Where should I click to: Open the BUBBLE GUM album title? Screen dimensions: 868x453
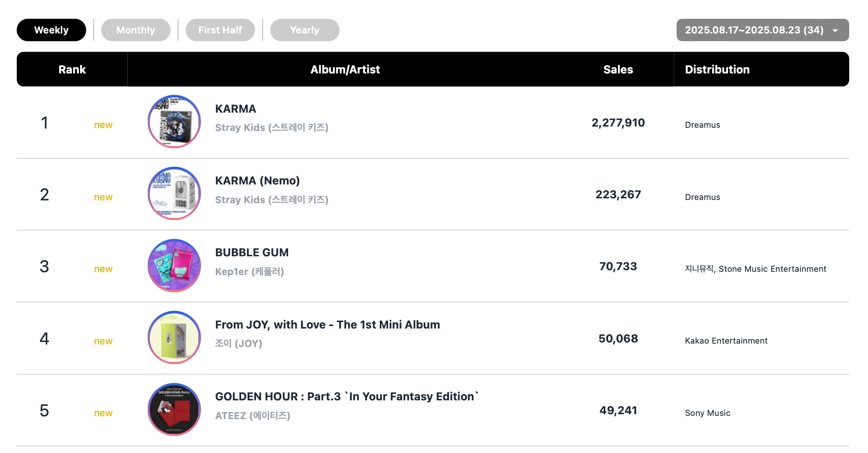point(252,252)
